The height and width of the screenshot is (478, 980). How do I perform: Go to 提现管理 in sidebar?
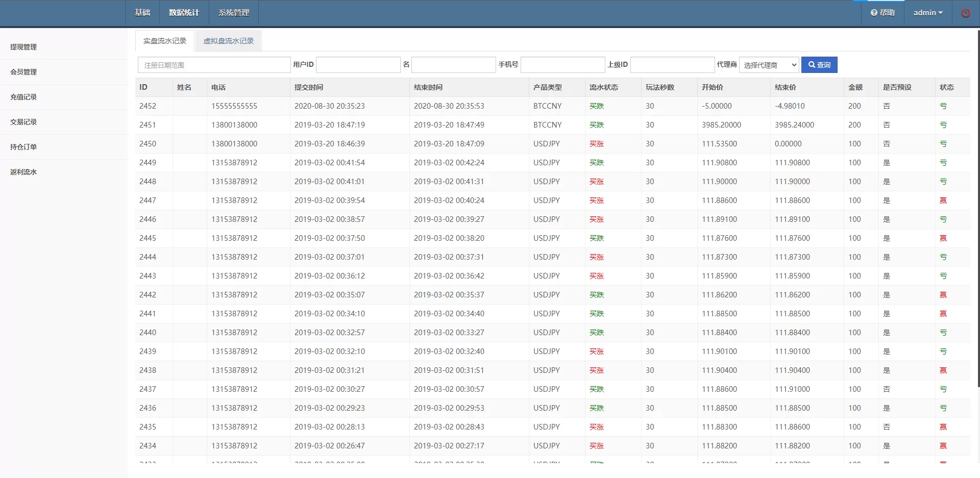23,47
